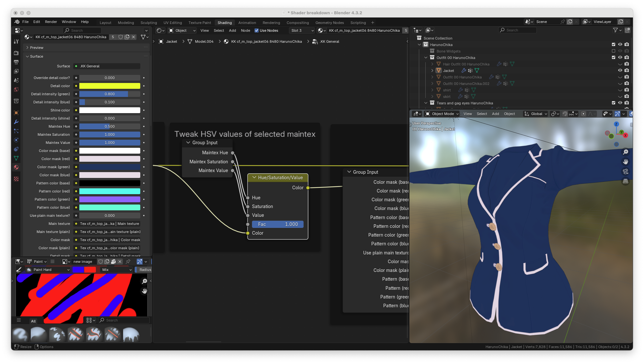Disable the Use Nodes checkbox

pos(257,30)
